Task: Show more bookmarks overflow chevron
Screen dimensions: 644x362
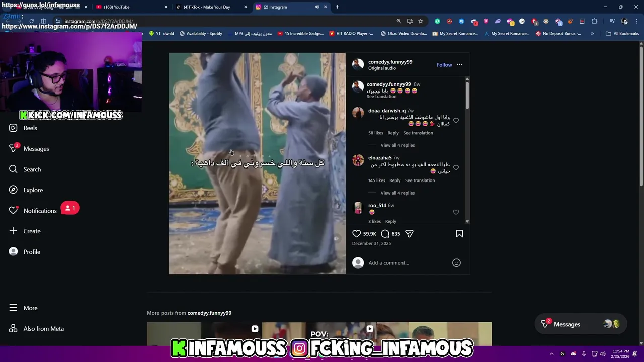Action: click(x=592, y=34)
